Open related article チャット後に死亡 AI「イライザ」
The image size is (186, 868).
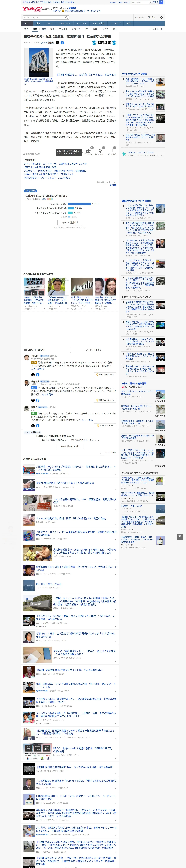coord(55,164)
